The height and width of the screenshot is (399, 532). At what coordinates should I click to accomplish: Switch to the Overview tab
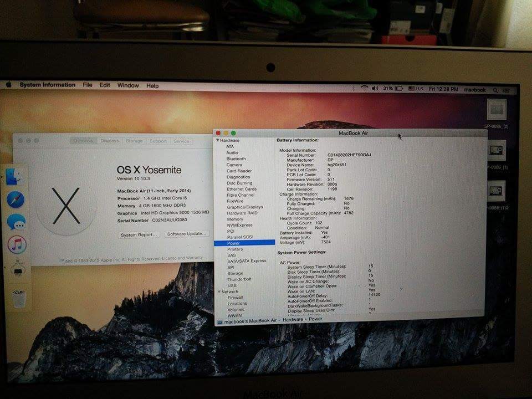(x=84, y=141)
